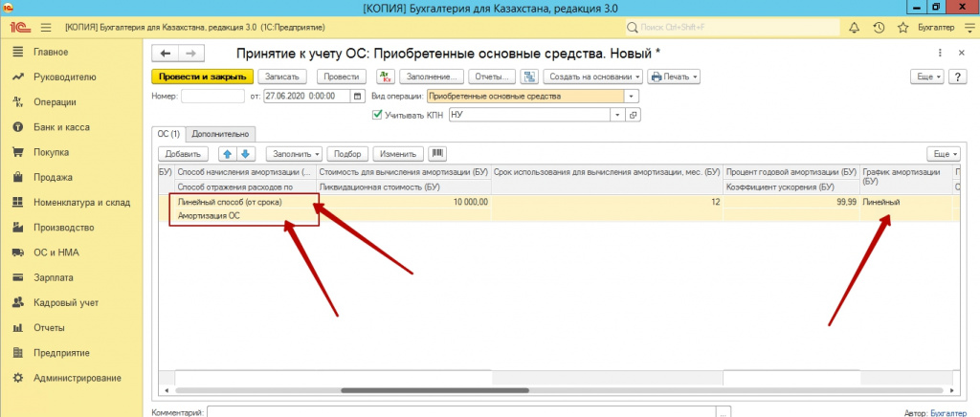Viewport: 980px width, 417px height.
Task: Open the НУ value link icon
Action: pos(633,115)
